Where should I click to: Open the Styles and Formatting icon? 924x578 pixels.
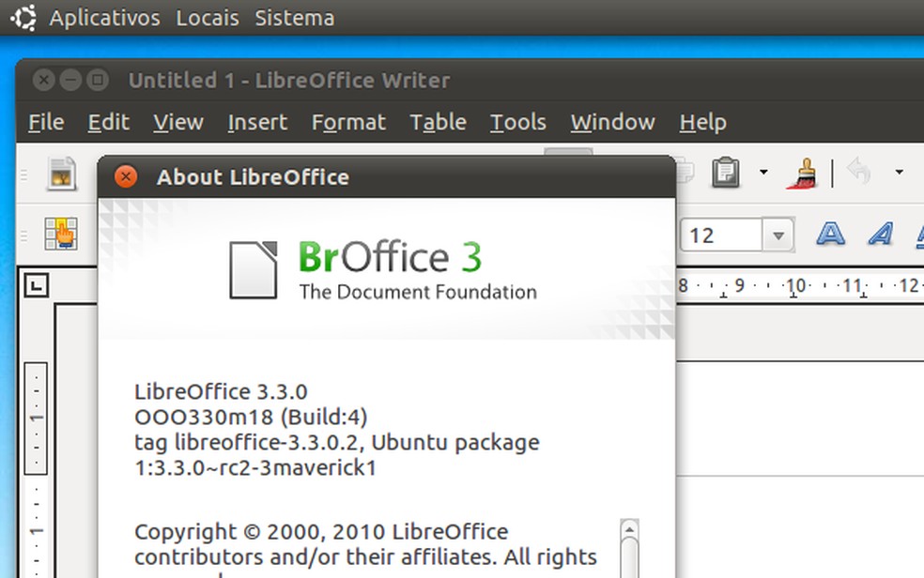(62, 234)
